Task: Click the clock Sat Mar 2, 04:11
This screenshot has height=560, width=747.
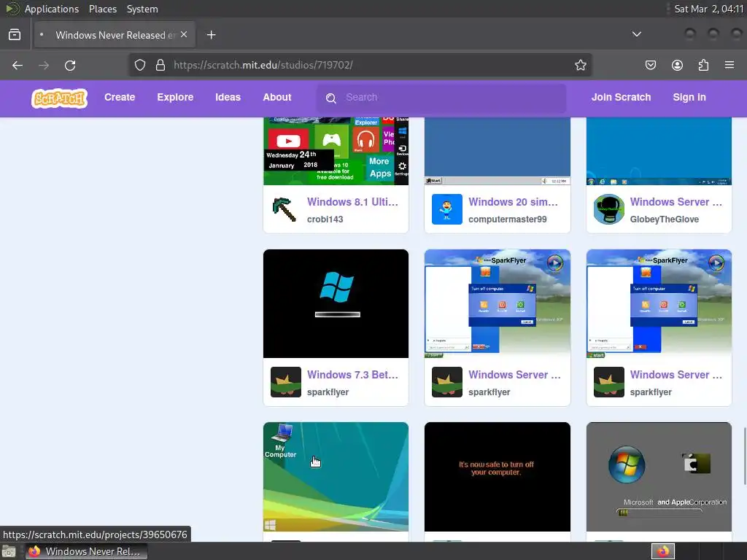Action: (708, 9)
